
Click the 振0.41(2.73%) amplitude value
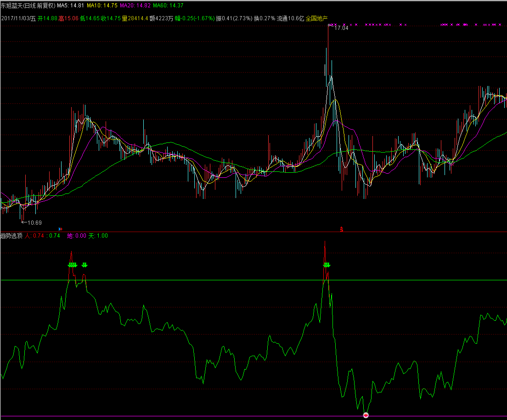pos(234,18)
